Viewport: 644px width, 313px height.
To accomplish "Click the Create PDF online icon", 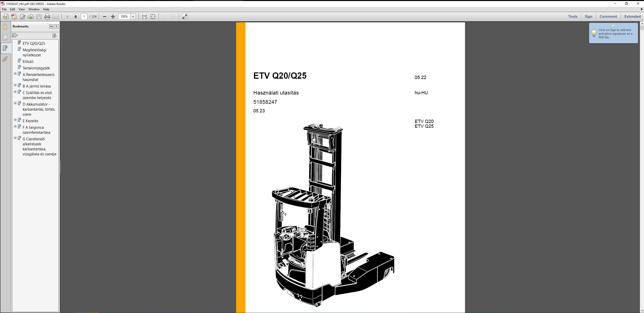I will [x=14, y=17].
